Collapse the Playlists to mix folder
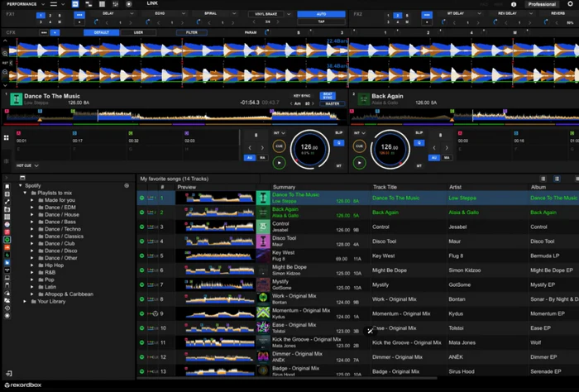This screenshot has width=579, height=392. point(24,193)
